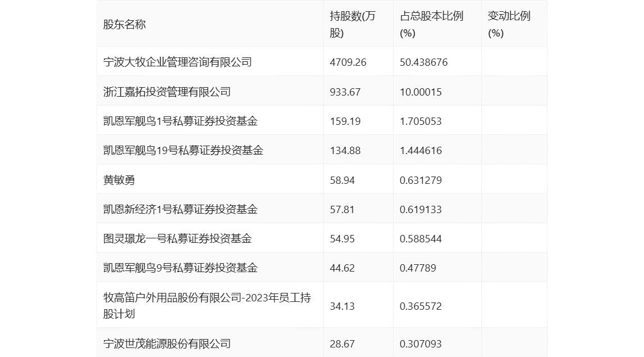Click the 占总股本比例(%) column header
Image resolution: width=644 pixels, height=357 pixels.
pyautogui.click(x=431, y=25)
